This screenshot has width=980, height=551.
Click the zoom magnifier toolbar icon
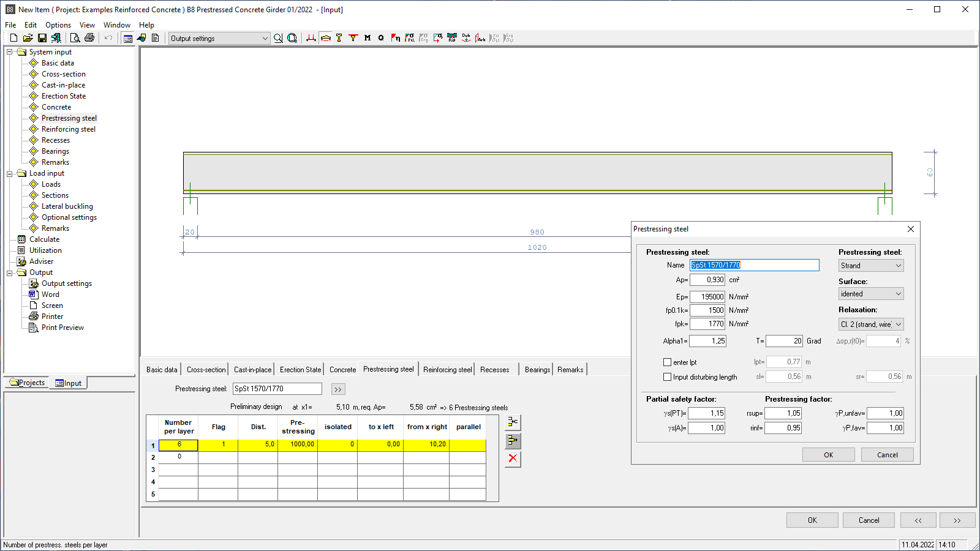pyautogui.click(x=278, y=38)
